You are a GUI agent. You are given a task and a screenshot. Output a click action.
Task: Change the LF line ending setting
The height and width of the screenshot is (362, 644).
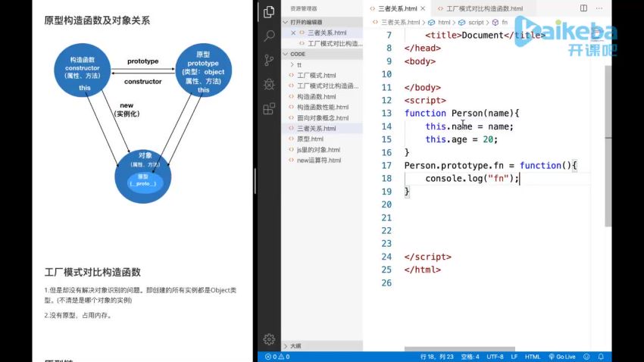click(514, 357)
